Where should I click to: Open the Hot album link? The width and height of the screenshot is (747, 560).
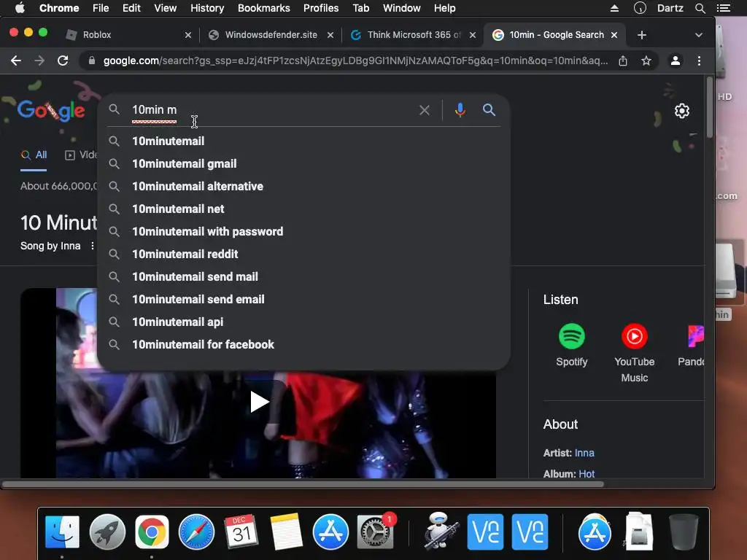[x=587, y=474]
